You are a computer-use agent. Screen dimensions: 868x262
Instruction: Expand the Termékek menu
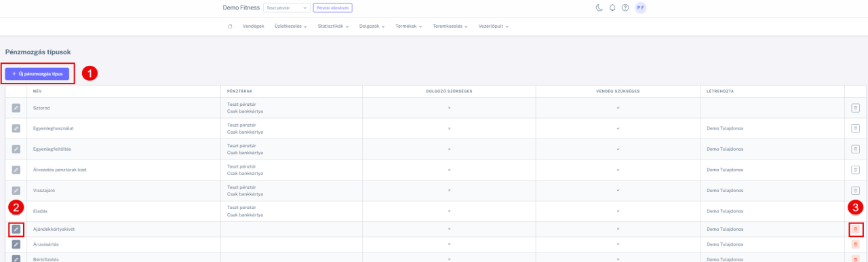pyautogui.click(x=409, y=26)
